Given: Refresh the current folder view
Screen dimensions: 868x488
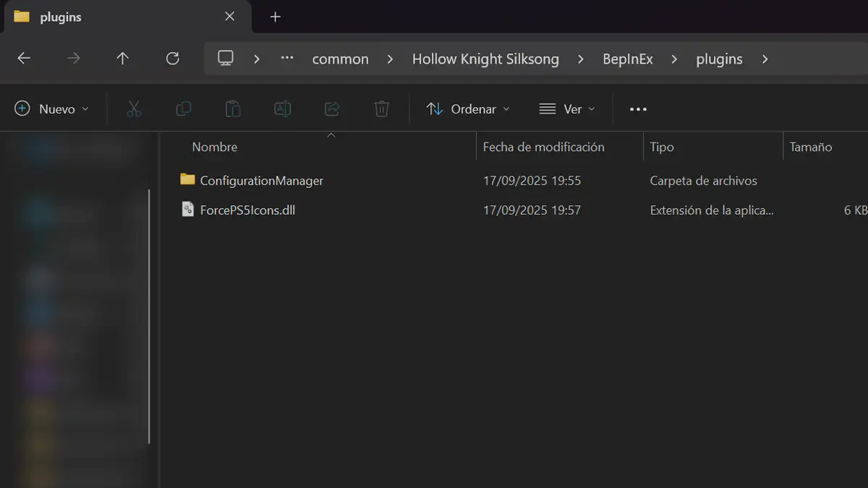Looking at the screenshot, I should pyautogui.click(x=172, y=59).
